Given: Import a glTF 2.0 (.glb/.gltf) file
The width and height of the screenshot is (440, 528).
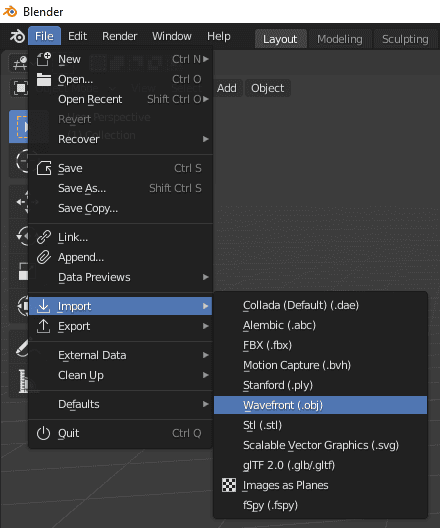Looking at the screenshot, I should click(x=320, y=465).
